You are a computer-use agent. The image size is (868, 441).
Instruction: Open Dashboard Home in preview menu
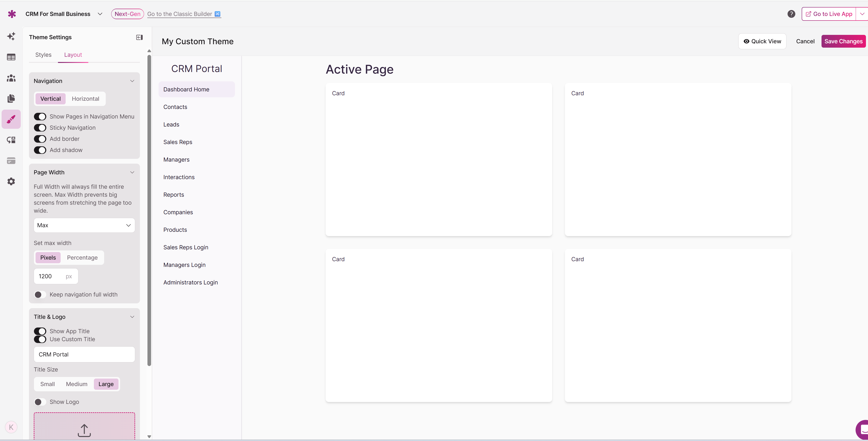tap(197, 89)
